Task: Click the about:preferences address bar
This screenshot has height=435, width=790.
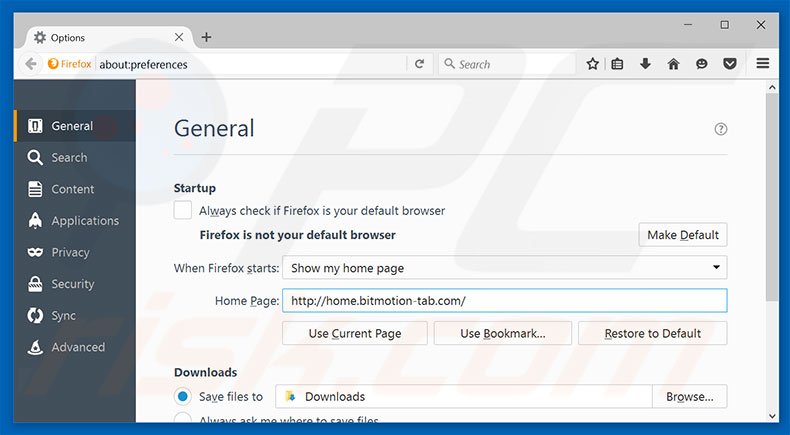Action: (249, 64)
